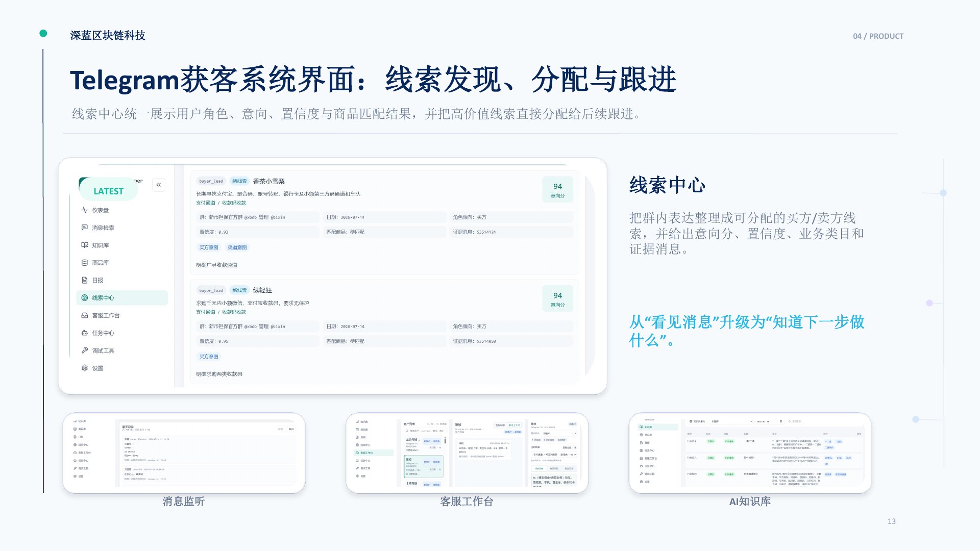
Task: Click the 设置 gear icon
Action: point(85,368)
